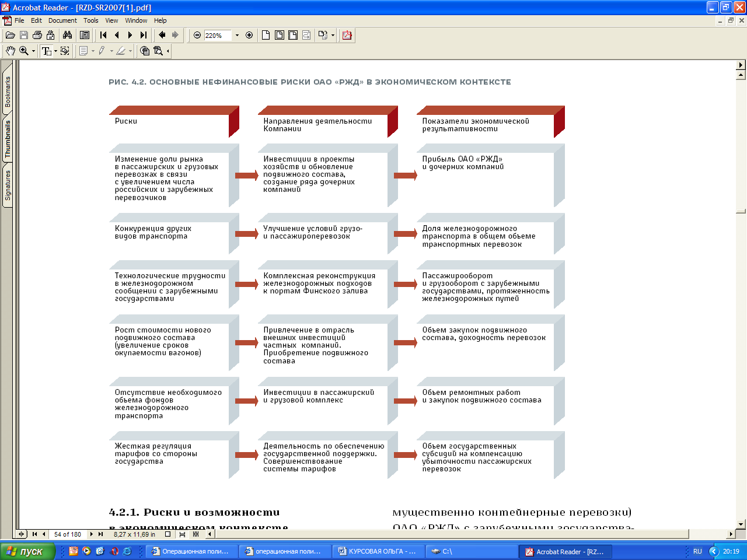Click the zoom out minus button
747x560 pixels.
197,35
